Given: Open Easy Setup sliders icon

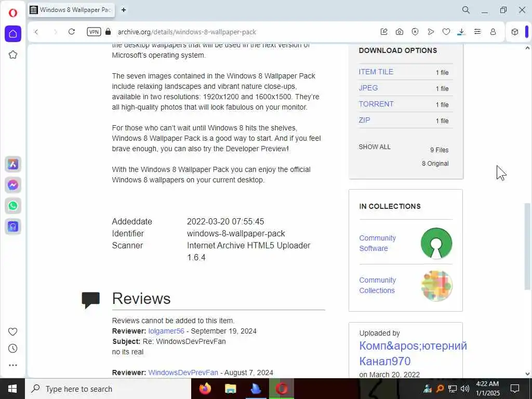Looking at the screenshot, I should [477, 32].
